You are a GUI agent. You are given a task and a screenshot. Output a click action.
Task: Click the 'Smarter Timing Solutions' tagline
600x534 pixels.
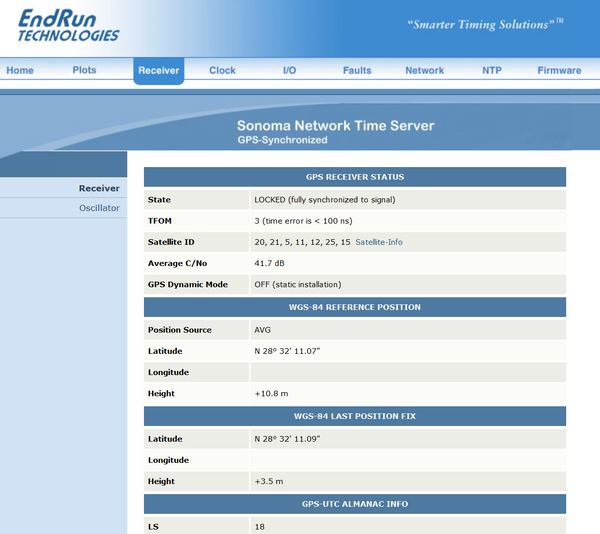click(x=485, y=24)
